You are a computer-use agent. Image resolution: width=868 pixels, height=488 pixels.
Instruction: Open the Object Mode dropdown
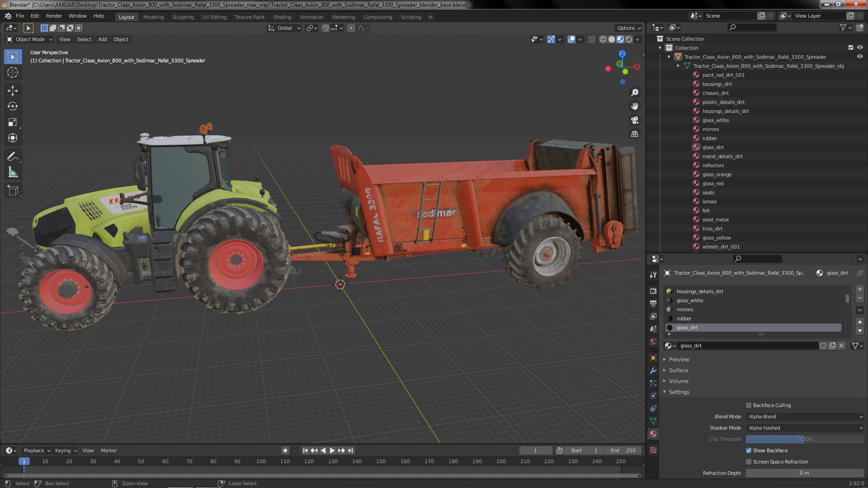tap(29, 39)
